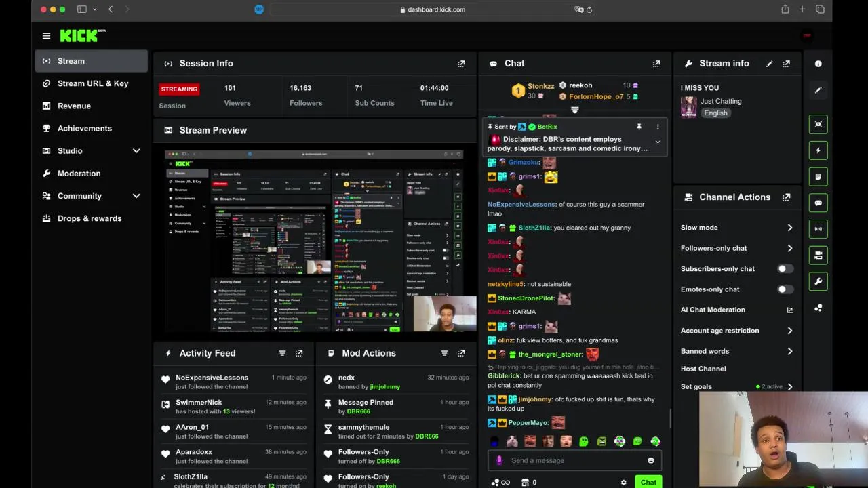
Task: Open Banned words chevron
Action: coord(789,351)
